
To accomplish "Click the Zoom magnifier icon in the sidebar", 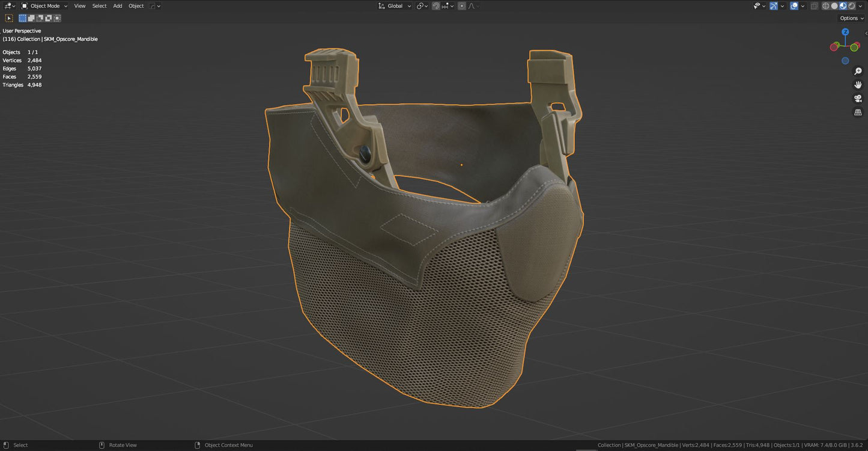I will tap(858, 71).
